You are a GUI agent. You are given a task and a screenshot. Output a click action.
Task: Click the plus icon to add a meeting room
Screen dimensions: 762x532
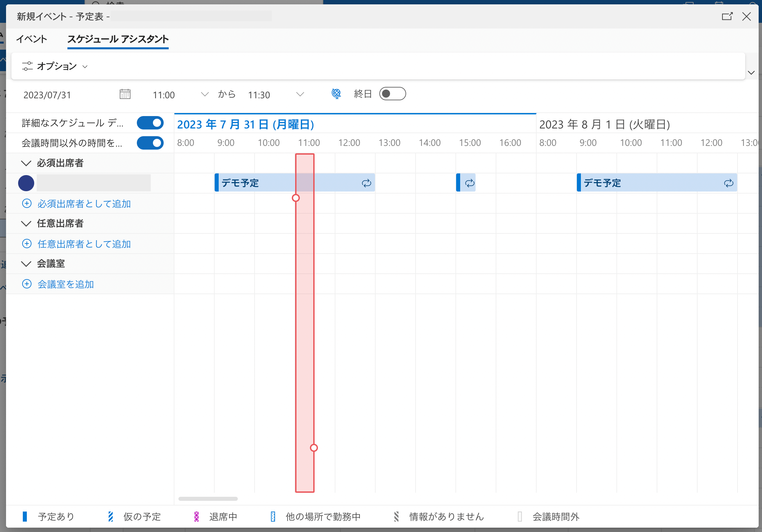tap(27, 284)
